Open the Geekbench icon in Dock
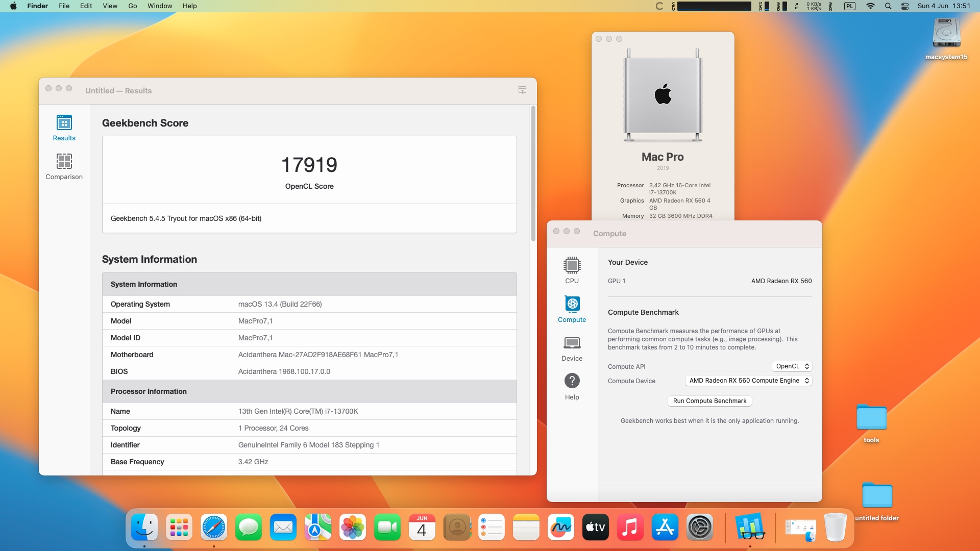The height and width of the screenshot is (551, 980). [750, 528]
